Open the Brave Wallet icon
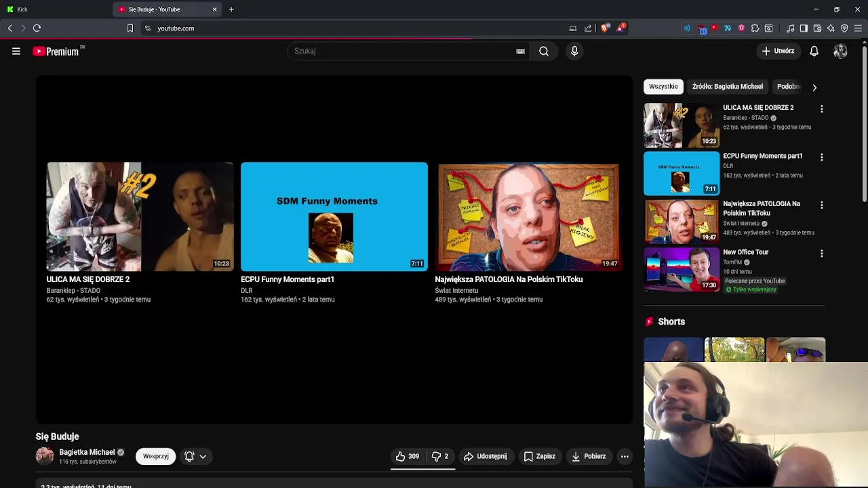 pyautogui.click(x=817, y=28)
